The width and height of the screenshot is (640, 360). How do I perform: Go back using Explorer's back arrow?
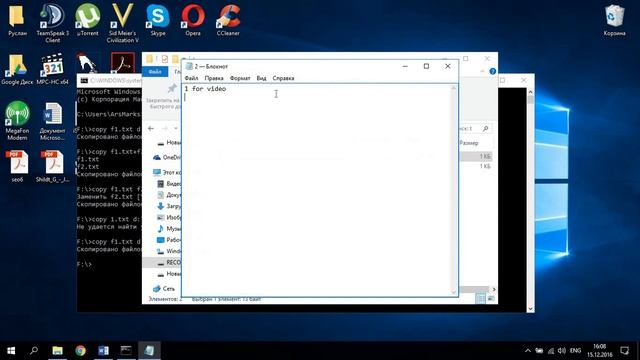pos(151,128)
